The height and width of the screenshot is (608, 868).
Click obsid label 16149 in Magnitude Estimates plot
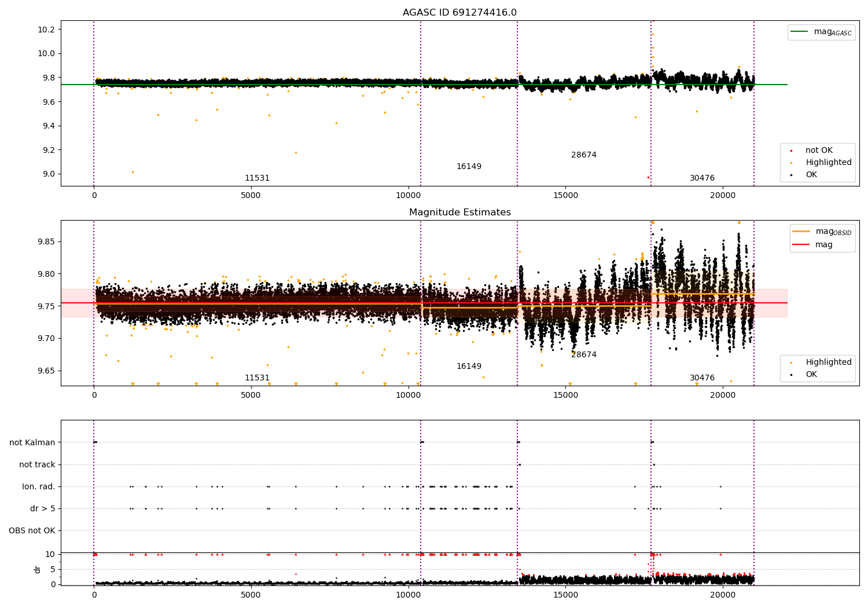click(x=469, y=367)
